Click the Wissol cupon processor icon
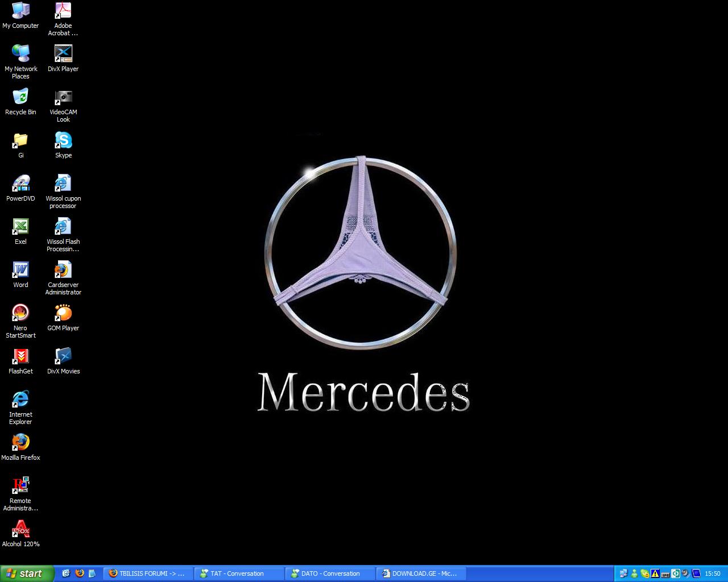This screenshot has width=728, height=582. (63, 192)
